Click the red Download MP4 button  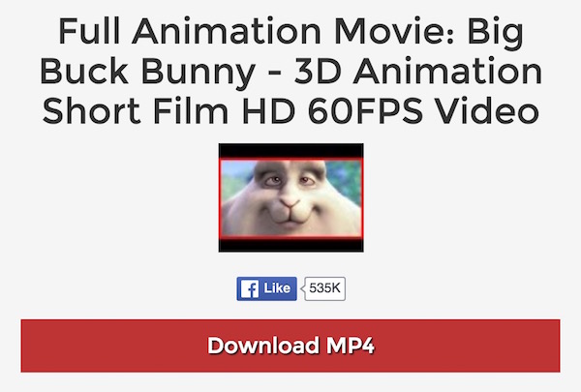[x=290, y=346]
